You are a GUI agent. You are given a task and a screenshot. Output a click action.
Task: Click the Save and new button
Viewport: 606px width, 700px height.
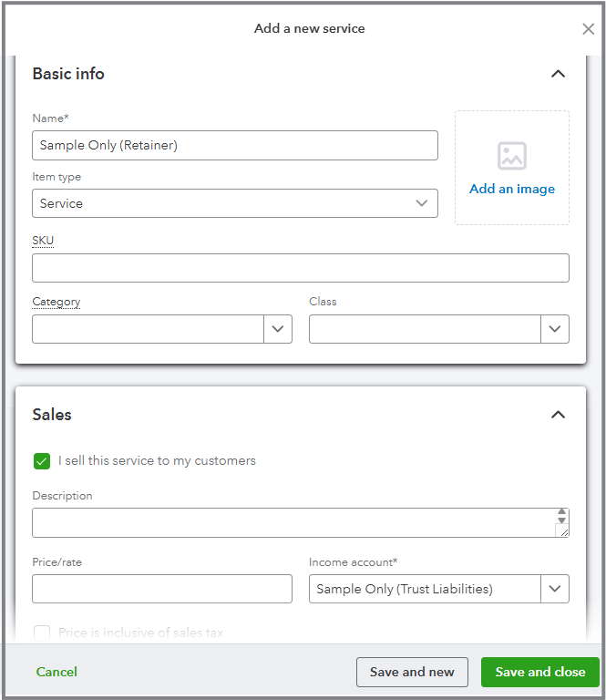[x=412, y=672]
